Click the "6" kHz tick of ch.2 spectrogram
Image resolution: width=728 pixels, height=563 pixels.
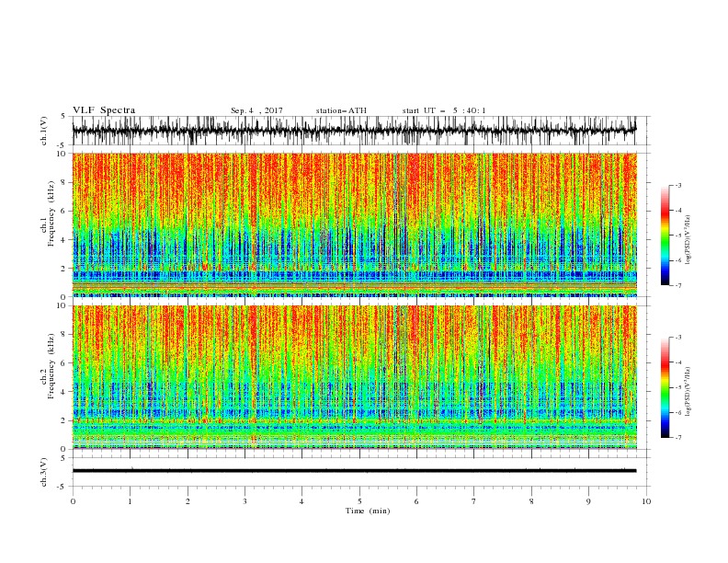(x=64, y=363)
